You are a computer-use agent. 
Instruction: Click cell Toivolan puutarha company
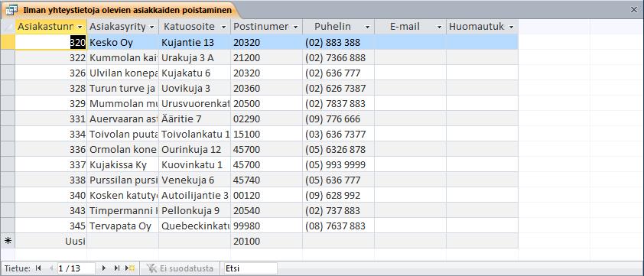tap(123, 134)
